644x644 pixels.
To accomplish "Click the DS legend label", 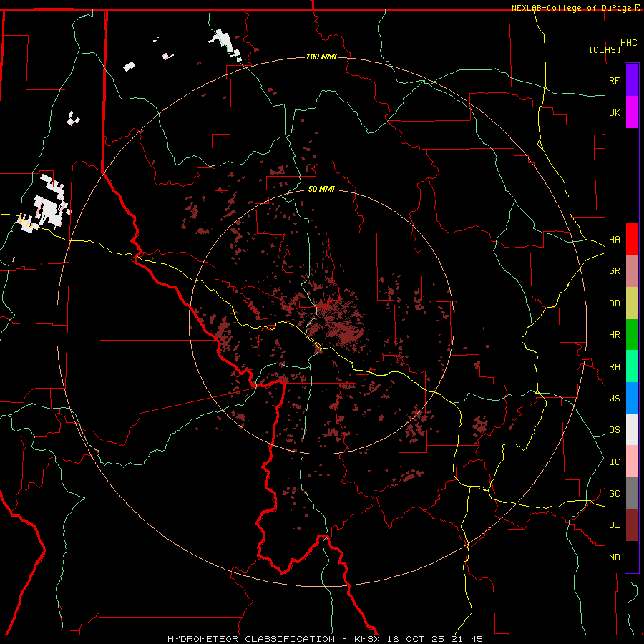I will (x=614, y=429).
